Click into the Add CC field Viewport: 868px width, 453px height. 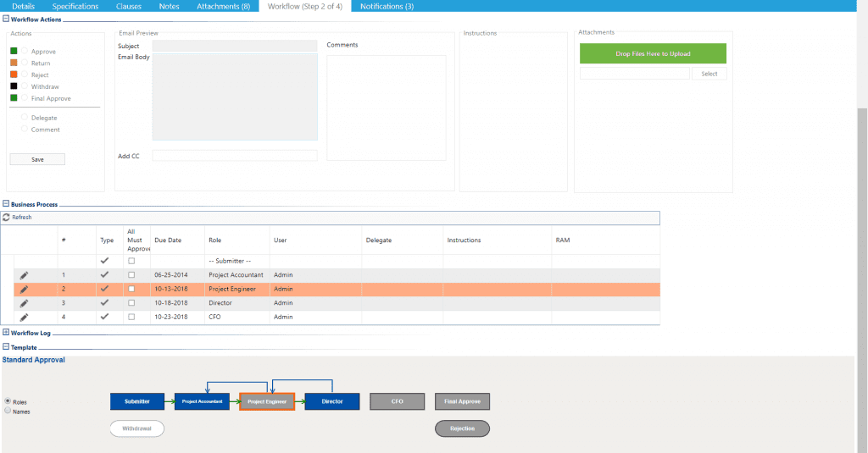(x=235, y=156)
